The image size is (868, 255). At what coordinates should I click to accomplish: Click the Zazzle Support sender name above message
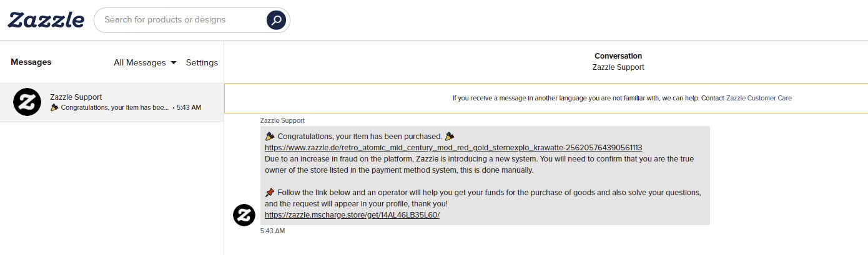pyautogui.click(x=282, y=120)
